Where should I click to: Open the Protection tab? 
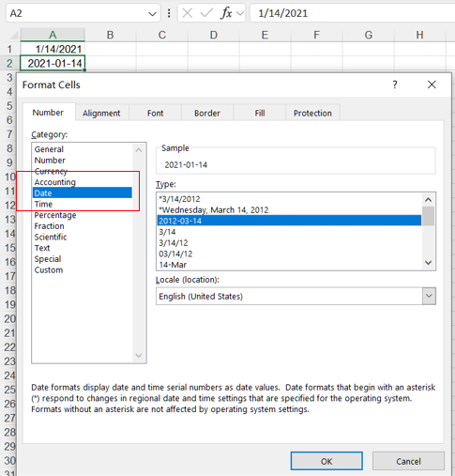(312, 113)
